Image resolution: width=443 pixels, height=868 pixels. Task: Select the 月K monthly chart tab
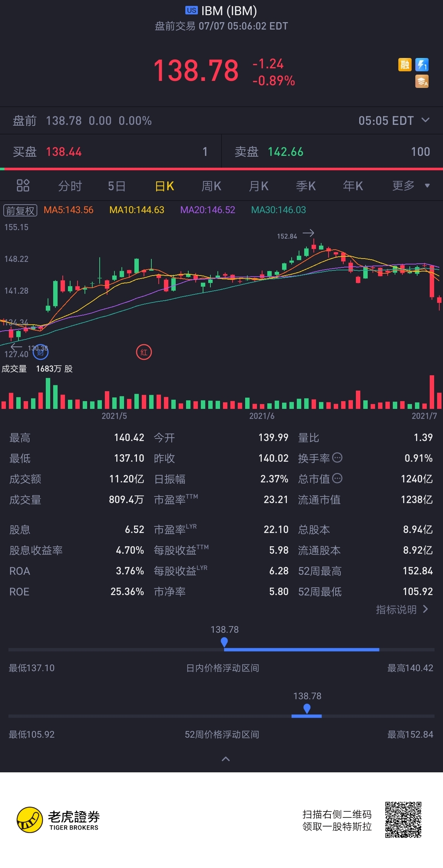[x=258, y=186]
